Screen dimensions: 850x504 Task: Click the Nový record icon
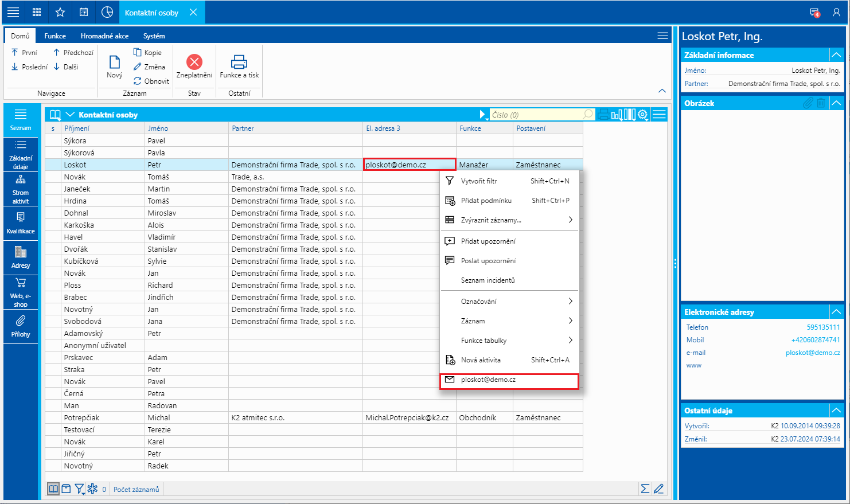tap(115, 62)
